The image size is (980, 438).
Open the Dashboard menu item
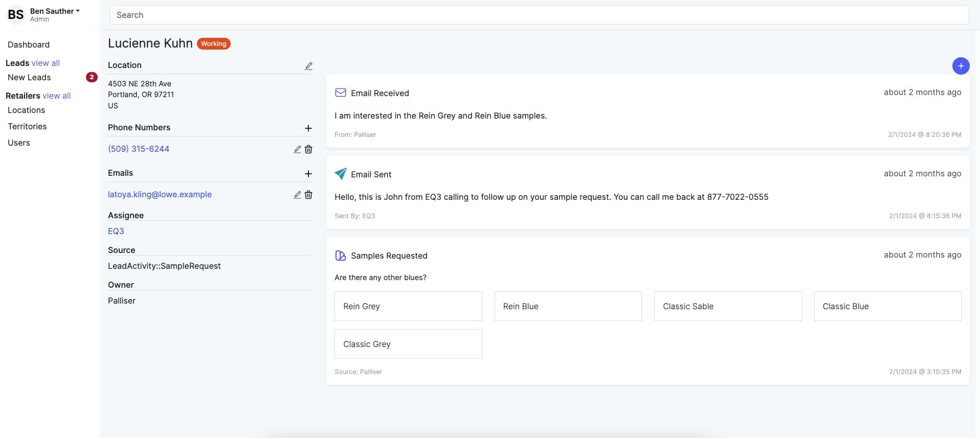click(x=29, y=45)
